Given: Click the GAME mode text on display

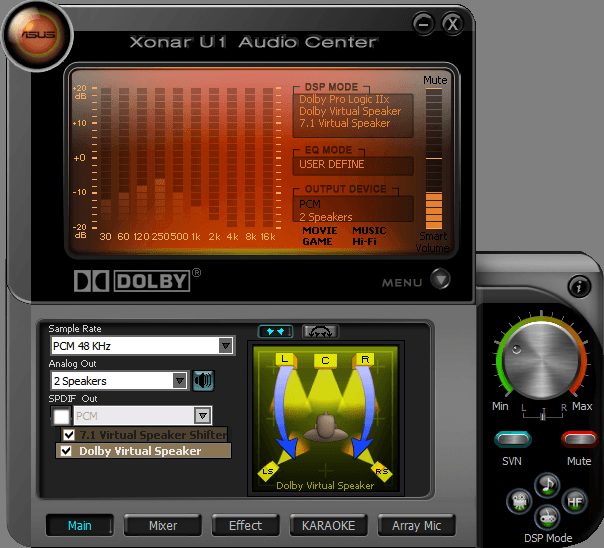Looking at the screenshot, I should point(317,242).
